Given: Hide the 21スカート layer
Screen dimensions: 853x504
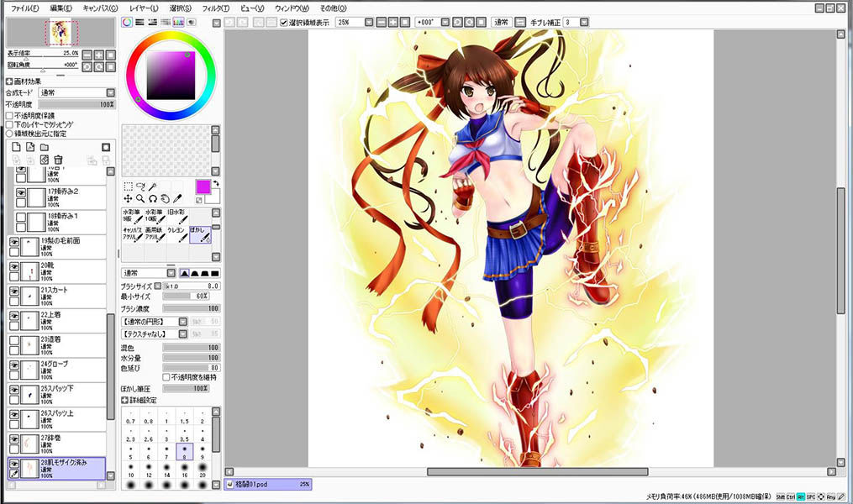Looking at the screenshot, I should pyautogui.click(x=14, y=291).
